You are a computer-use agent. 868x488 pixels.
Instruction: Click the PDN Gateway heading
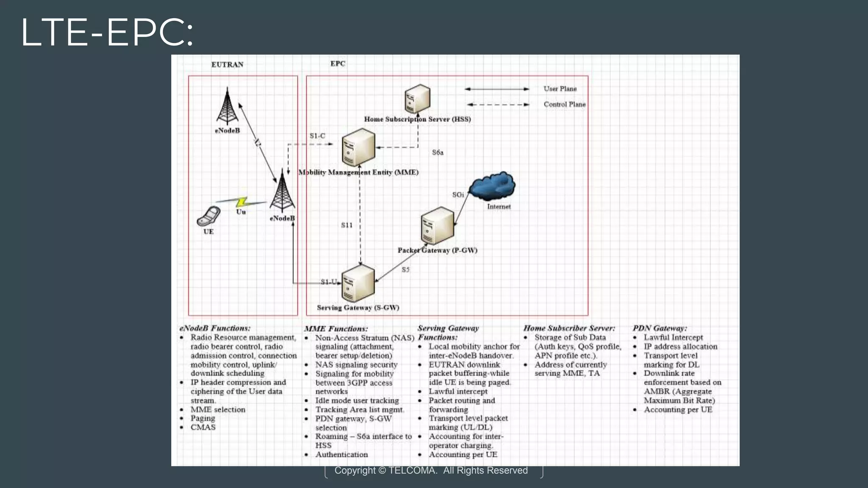[x=659, y=328]
